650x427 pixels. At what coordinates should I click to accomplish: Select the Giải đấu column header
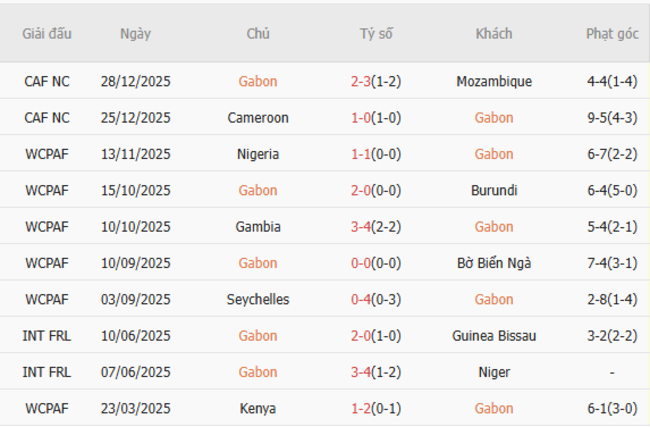tap(47, 33)
